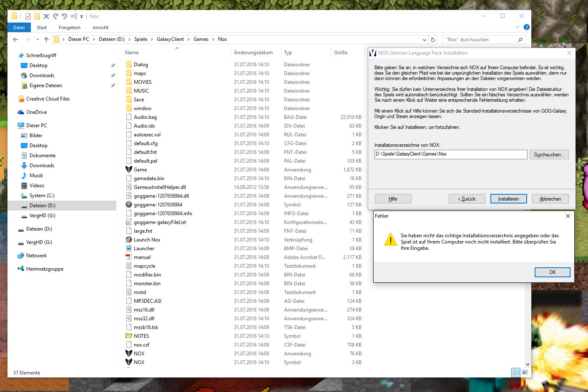Click the search magnifier icon

(520, 40)
